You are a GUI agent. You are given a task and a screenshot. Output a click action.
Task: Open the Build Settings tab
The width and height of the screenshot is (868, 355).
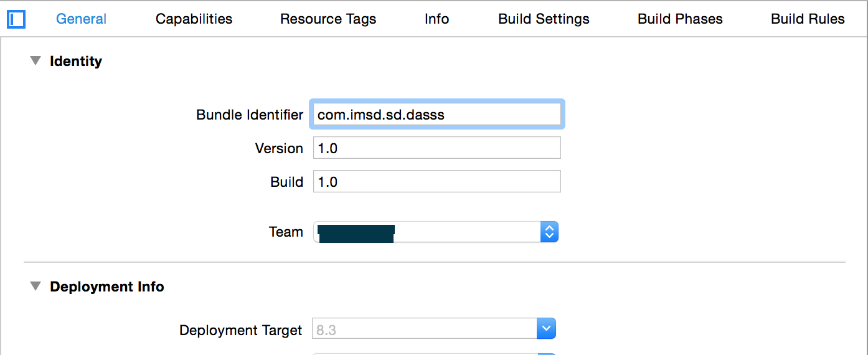544,19
